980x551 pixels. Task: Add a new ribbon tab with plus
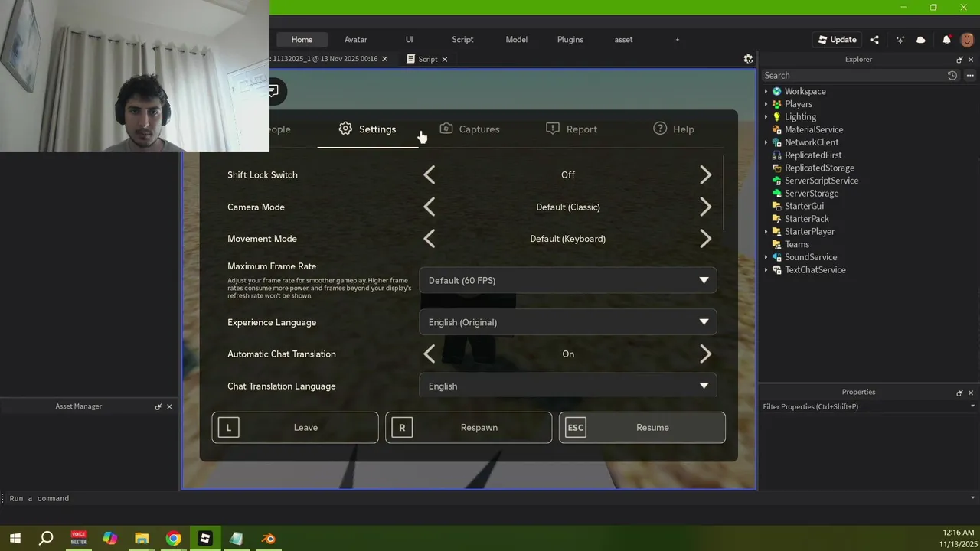point(678,40)
